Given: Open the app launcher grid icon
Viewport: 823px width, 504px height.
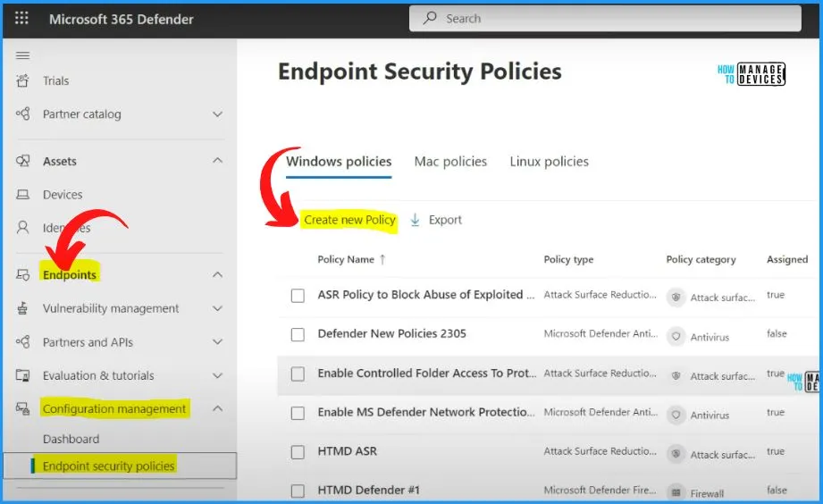Looking at the screenshot, I should coord(21,19).
